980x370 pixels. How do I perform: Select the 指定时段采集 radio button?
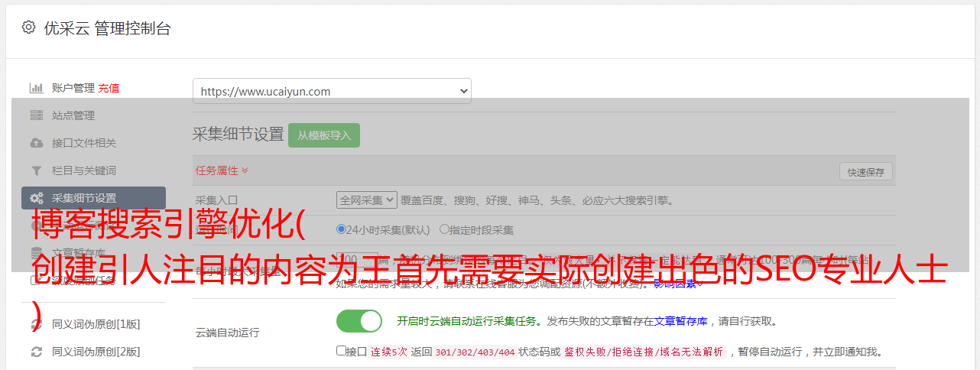pos(444,229)
